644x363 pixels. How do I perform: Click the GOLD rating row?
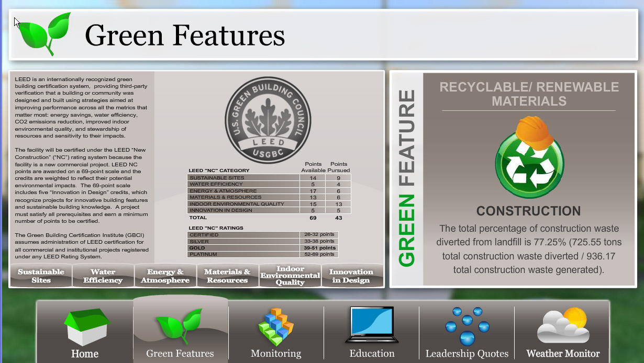263,248
